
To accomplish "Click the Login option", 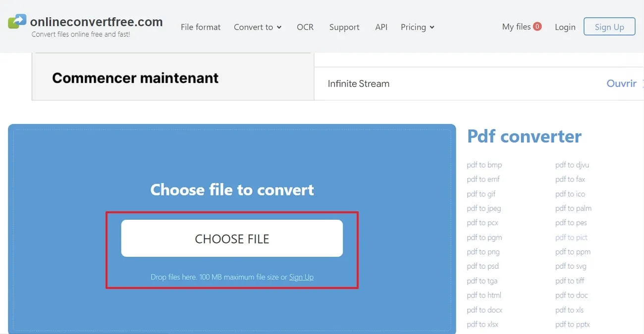I will [565, 27].
